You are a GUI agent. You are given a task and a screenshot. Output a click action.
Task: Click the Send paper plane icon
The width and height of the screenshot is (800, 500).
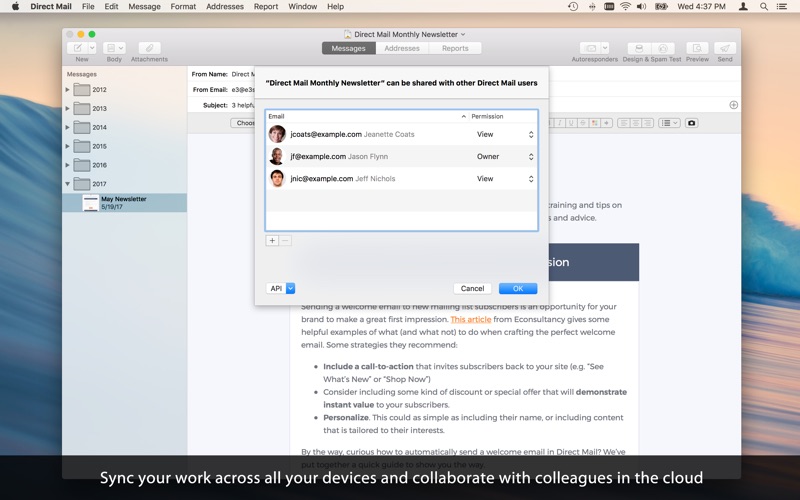tap(725, 48)
